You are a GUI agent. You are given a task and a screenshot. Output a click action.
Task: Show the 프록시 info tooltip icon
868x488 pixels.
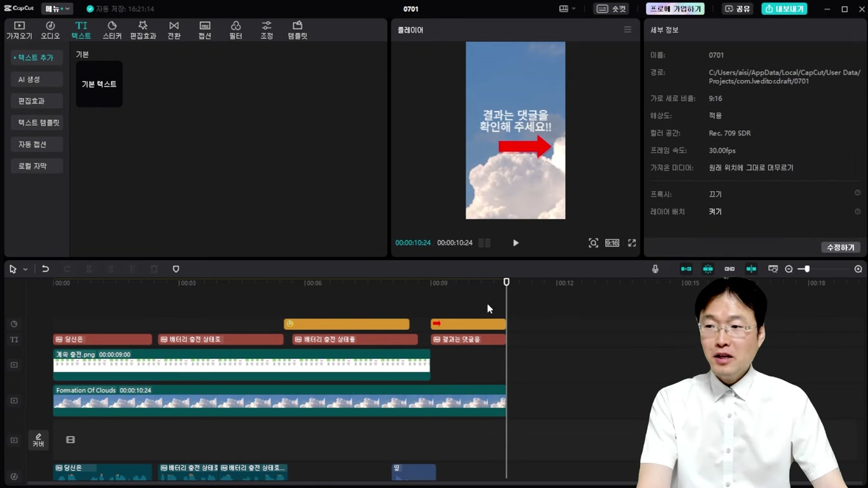[x=858, y=193]
